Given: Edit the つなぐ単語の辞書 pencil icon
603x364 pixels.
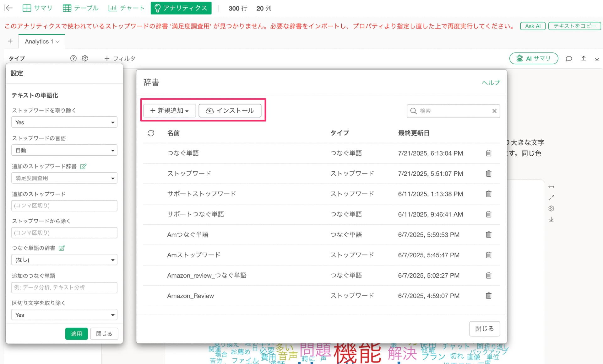Looking at the screenshot, I should pyautogui.click(x=62, y=248).
